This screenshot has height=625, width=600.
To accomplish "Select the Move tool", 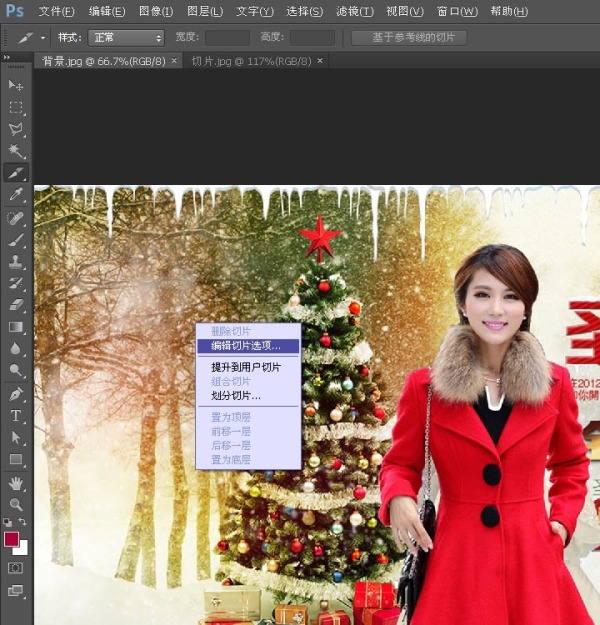I will 16,85.
